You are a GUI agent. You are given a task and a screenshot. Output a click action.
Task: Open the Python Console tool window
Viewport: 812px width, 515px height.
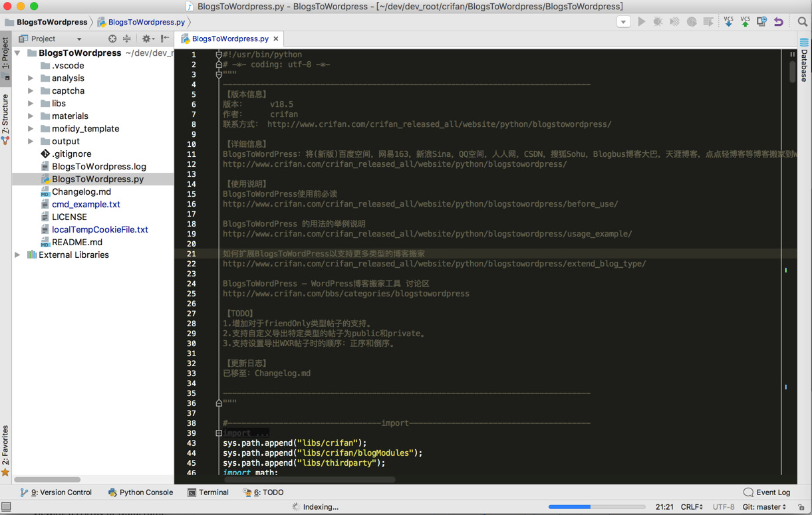coord(140,492)
